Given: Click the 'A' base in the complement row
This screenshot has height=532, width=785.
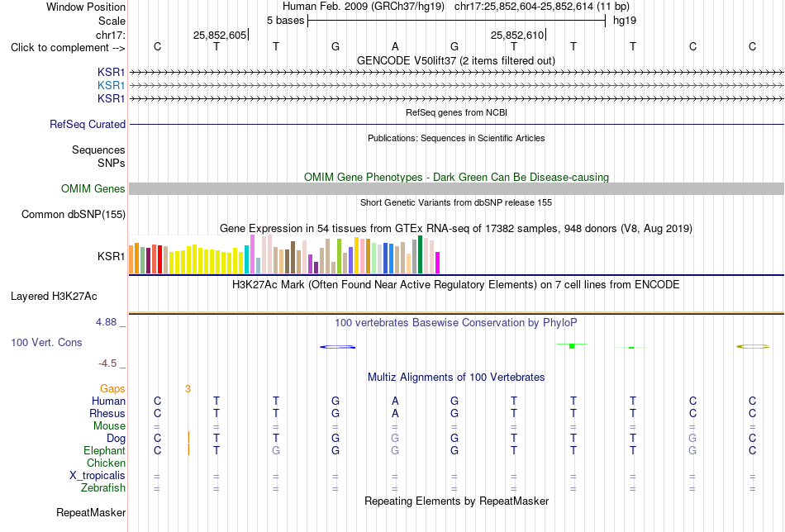Looking at the screenshot, I should click(395, 47).
